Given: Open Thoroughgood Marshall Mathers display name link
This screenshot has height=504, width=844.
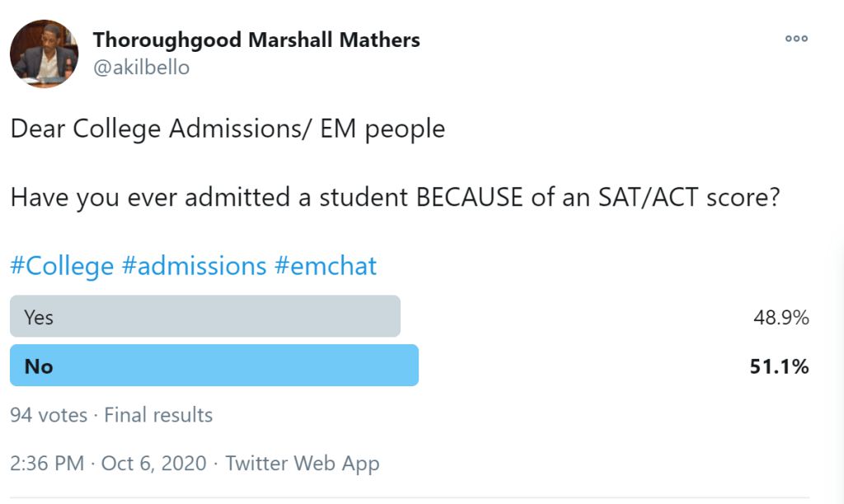Looking at the screenshot, I should point(256,39).
